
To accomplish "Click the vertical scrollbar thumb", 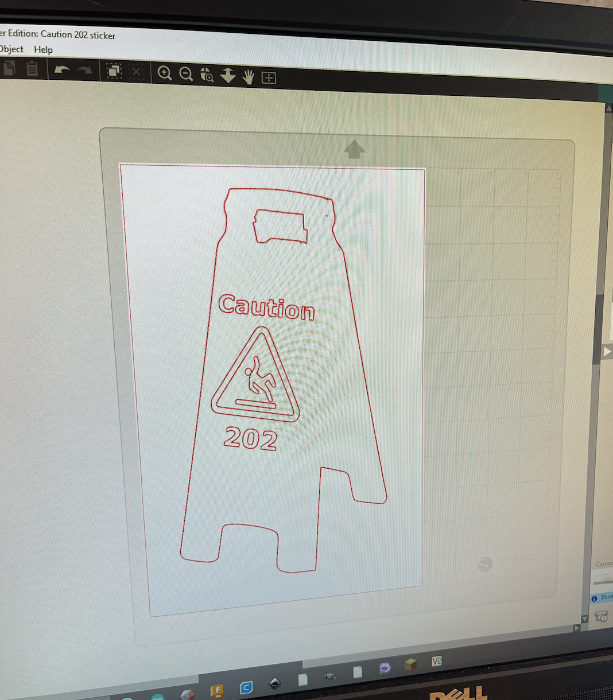I will point(598,330).
